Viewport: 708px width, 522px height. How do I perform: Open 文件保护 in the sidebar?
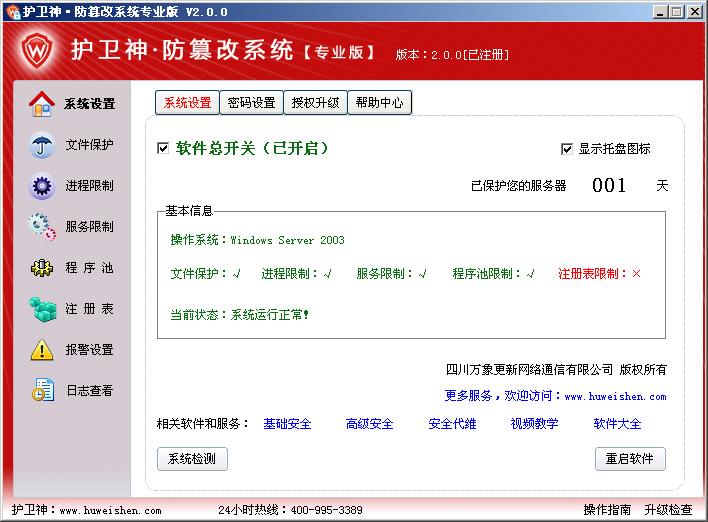click(x=89, y=145)
